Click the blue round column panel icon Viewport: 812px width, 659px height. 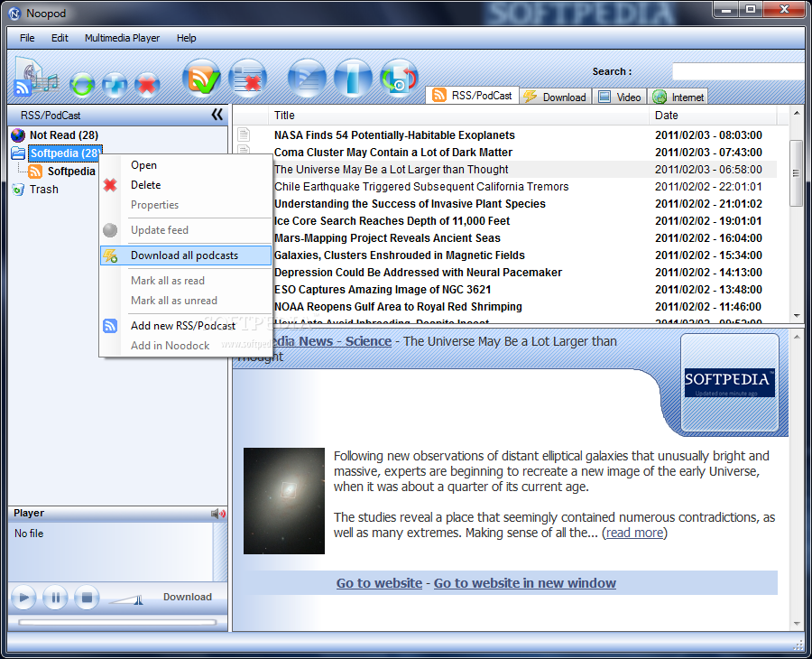[x=353, y=79]
